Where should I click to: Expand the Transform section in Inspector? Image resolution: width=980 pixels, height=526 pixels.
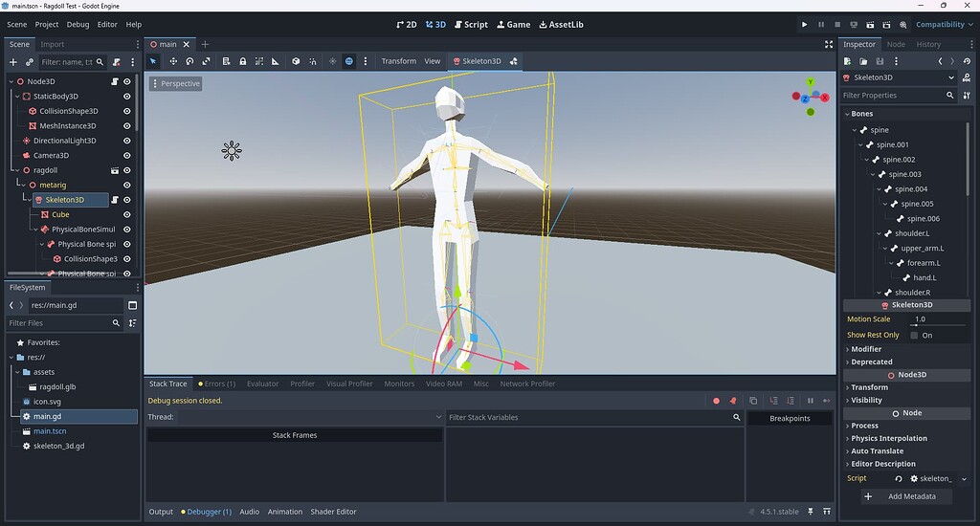pyautogui.click(x=867, y=387)
